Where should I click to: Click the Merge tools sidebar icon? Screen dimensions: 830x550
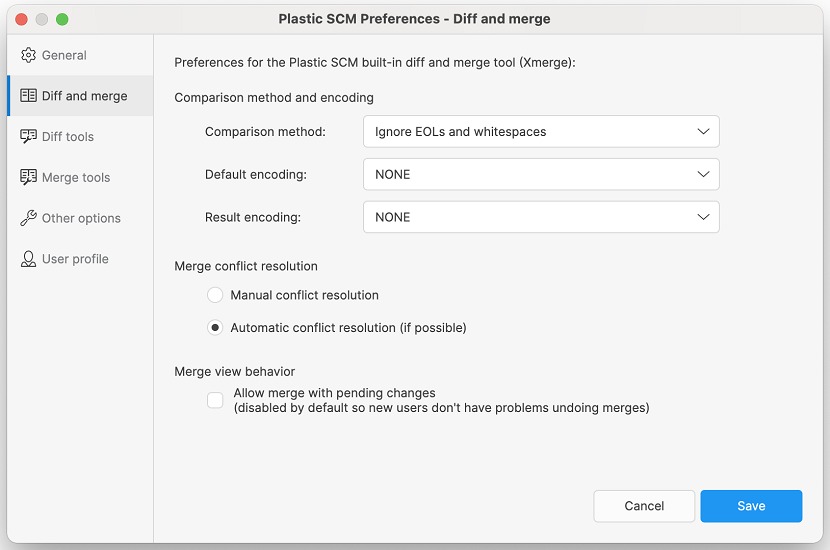click(28, 178)
